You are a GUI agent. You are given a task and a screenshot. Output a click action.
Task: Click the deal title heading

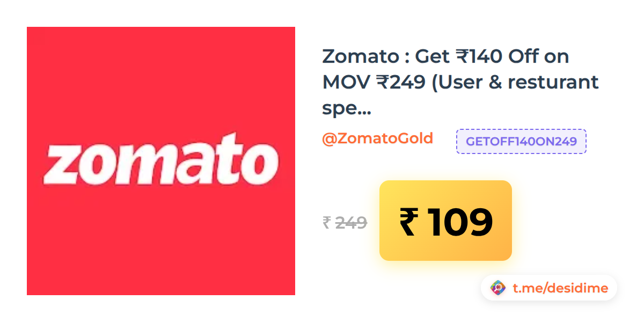[x=460, y=82]
